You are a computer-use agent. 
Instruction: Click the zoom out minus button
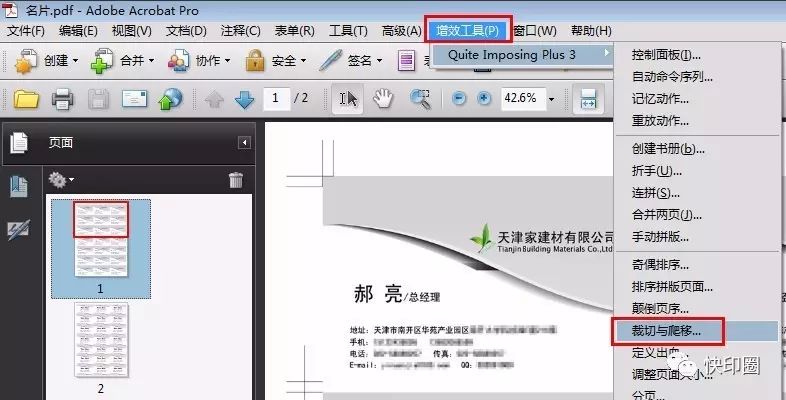click(459, 98)
